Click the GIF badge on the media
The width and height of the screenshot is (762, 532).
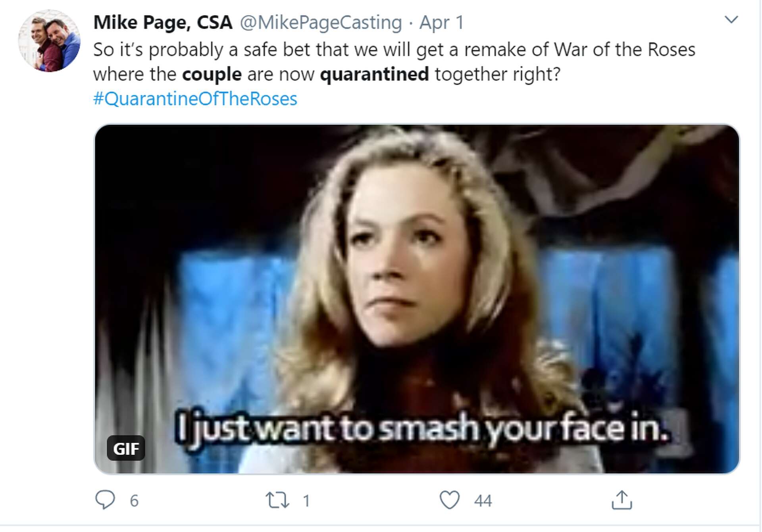pyautogui.click(x=126, y=449)
